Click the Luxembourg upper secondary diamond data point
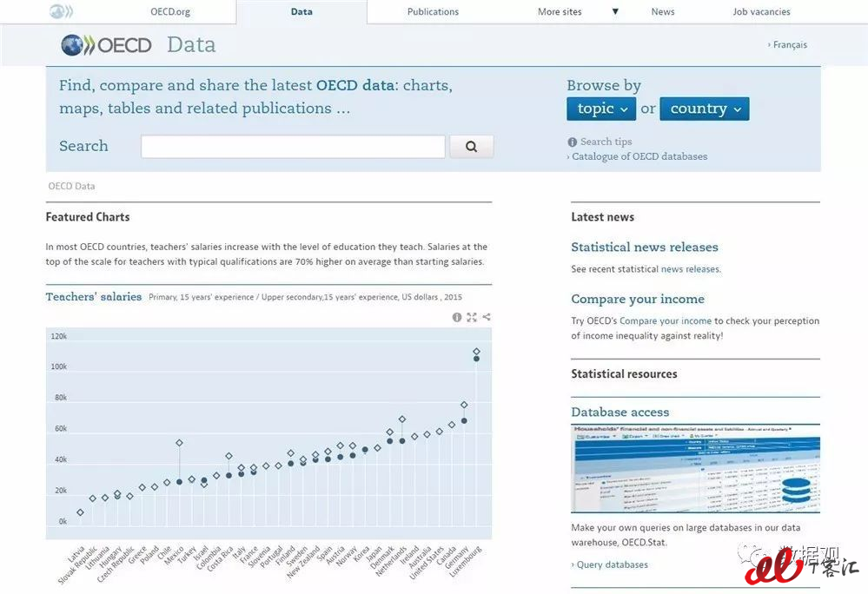 477,351
